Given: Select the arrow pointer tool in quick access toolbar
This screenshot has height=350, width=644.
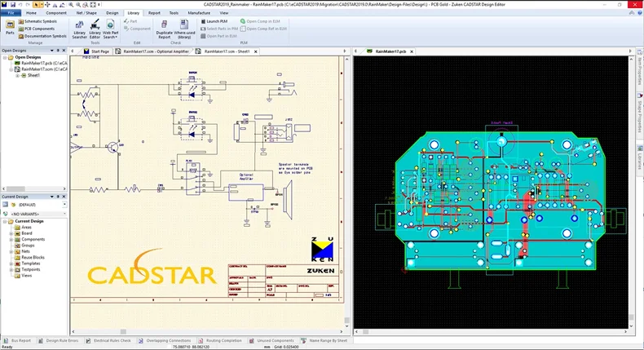Looking at the screenshot, I should pyautogui.click(x=36, y=5).
